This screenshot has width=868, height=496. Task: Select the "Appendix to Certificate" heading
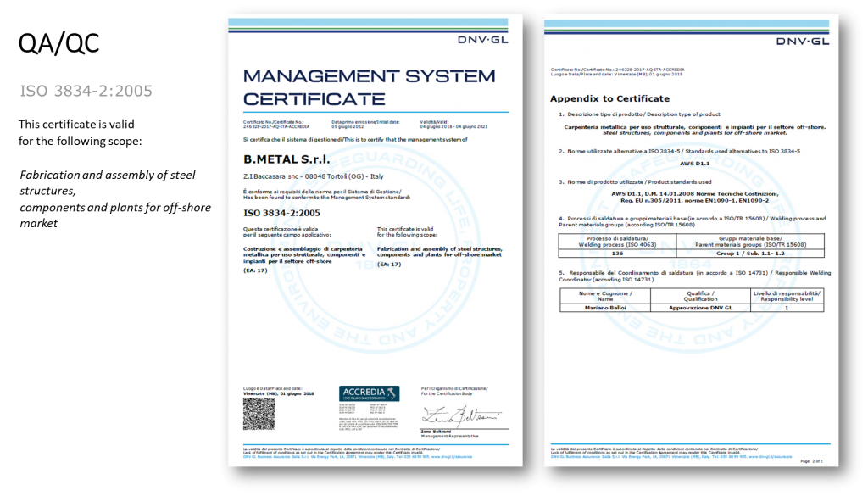(609, 98)
